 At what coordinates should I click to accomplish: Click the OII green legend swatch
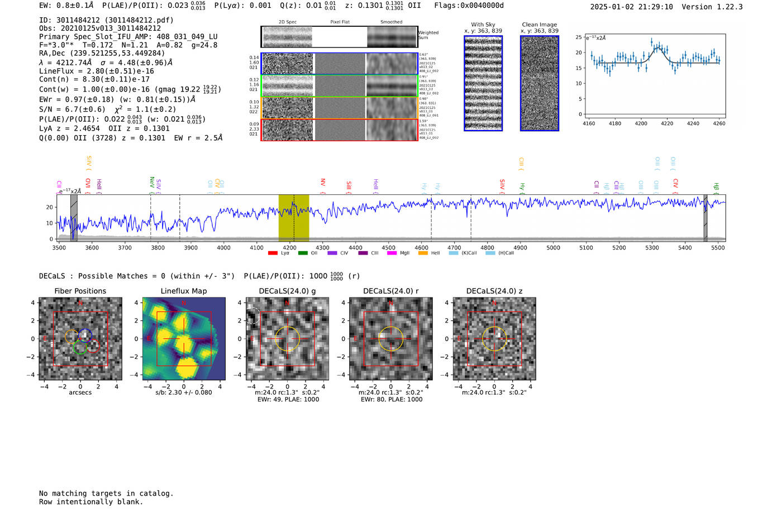pos(303,253)
